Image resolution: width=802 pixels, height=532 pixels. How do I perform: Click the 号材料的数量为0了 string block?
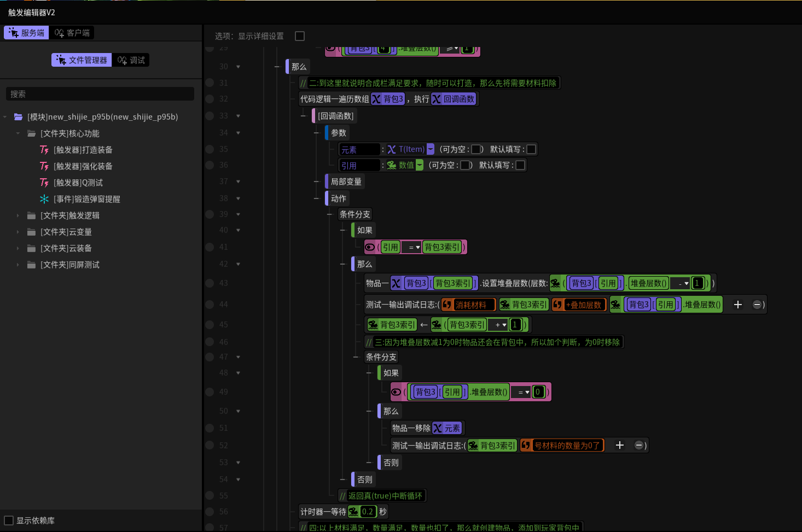[x=562, y=445]
